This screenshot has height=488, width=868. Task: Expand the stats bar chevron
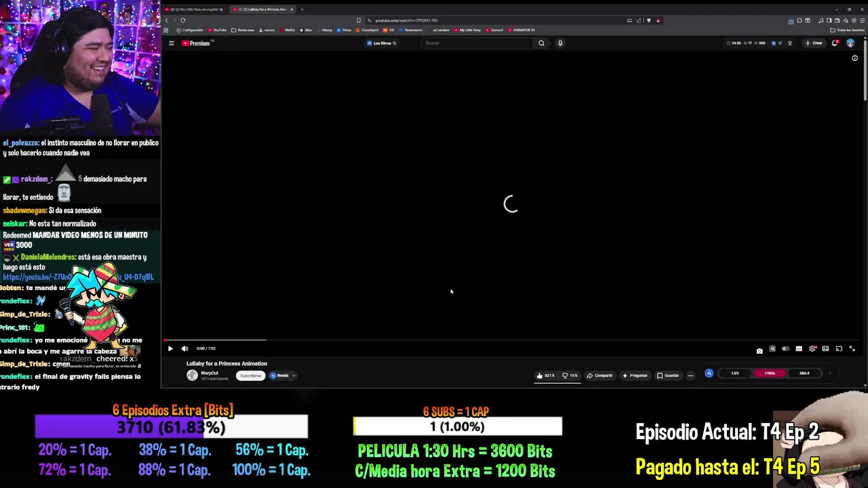(x=829, y=373)
